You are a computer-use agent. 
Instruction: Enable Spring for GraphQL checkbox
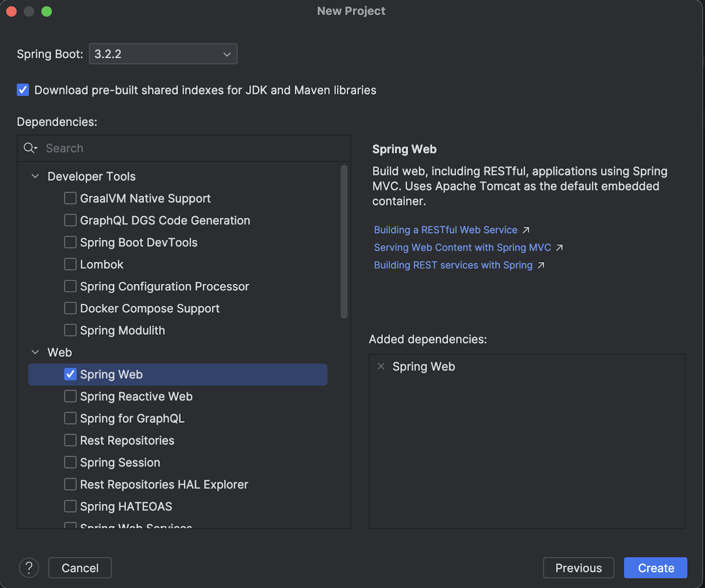point(70,418)
